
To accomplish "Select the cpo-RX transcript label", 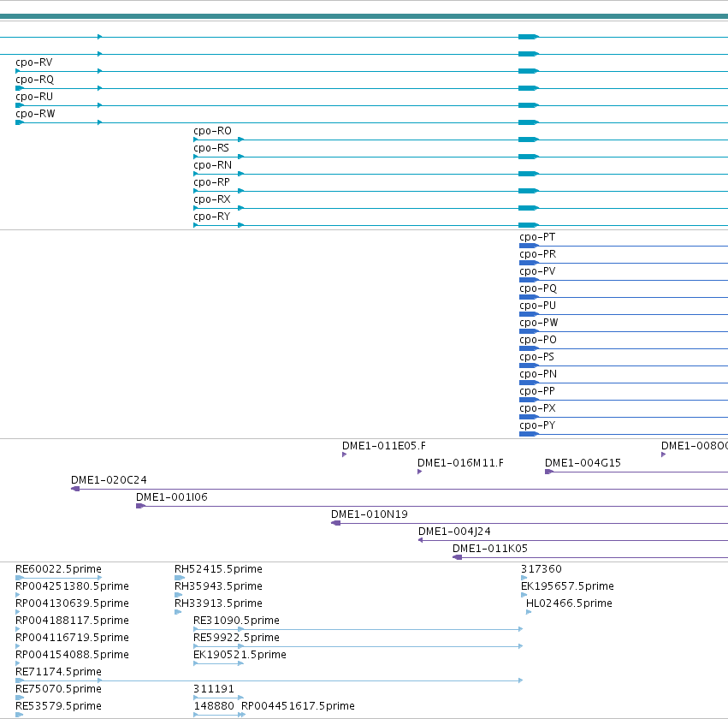I will tap(211, 199).
